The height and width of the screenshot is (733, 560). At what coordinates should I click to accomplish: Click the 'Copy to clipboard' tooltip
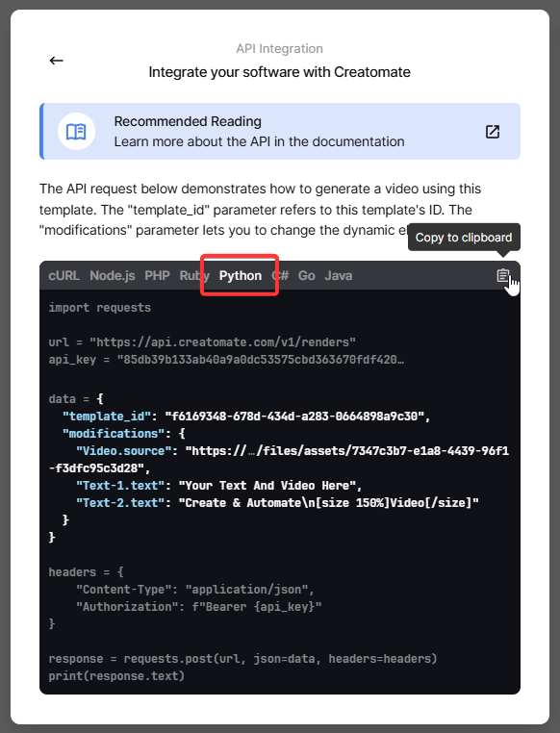464,238
